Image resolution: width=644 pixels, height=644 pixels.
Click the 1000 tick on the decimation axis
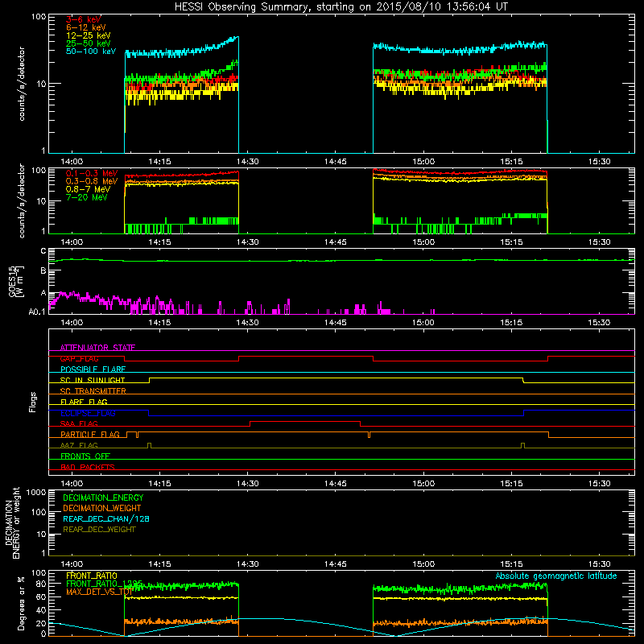pyautogui.click(x=36, y=492)
